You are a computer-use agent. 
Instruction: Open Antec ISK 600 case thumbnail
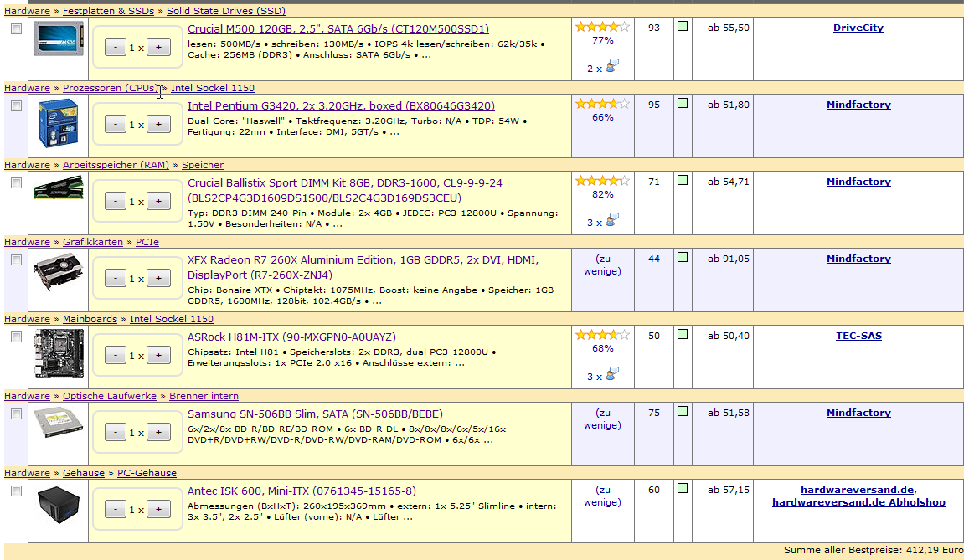point(58,505)
